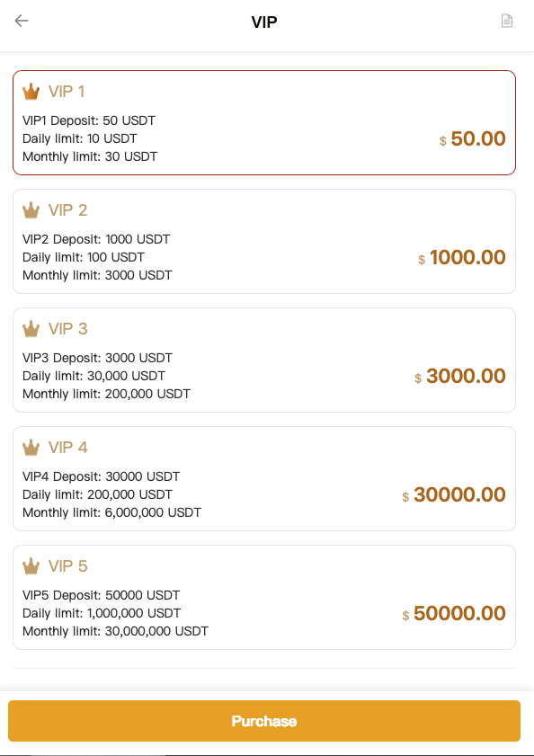Click the $50.00 price label

pyautogui.click(x=472, y=138)
